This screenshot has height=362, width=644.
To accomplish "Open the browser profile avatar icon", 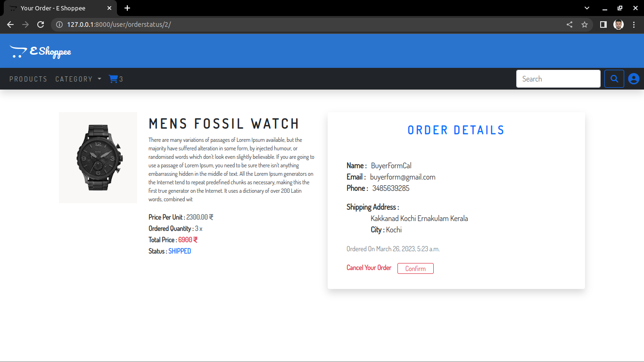I will (618, 25).
